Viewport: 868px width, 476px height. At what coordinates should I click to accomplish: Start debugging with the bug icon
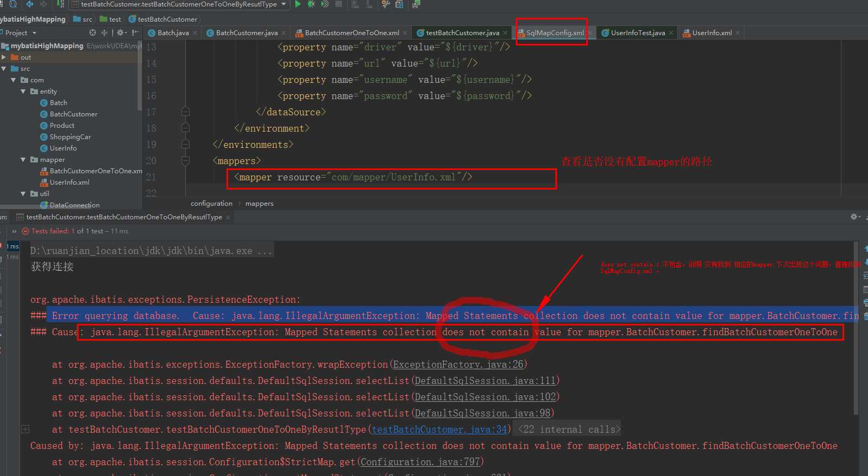[x=312, y=4]
